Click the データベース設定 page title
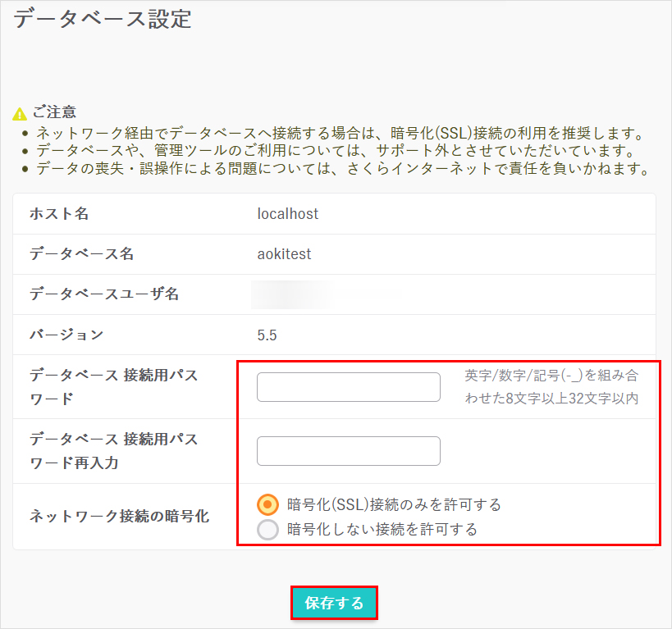Screen dimensions: 672x629 [x=103, y=20]
